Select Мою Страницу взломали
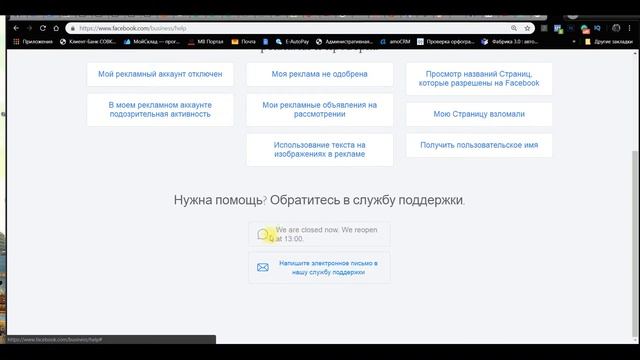 click(479, 114)
